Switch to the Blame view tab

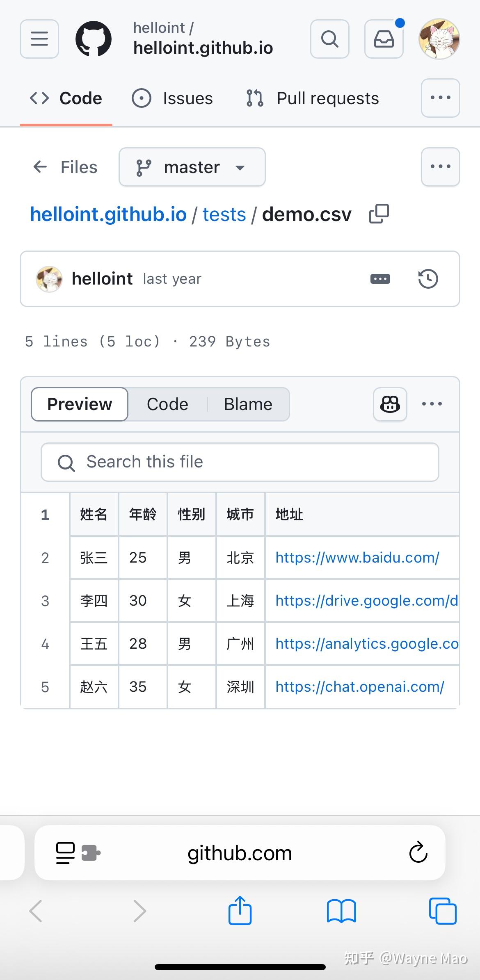coord(248,404)
